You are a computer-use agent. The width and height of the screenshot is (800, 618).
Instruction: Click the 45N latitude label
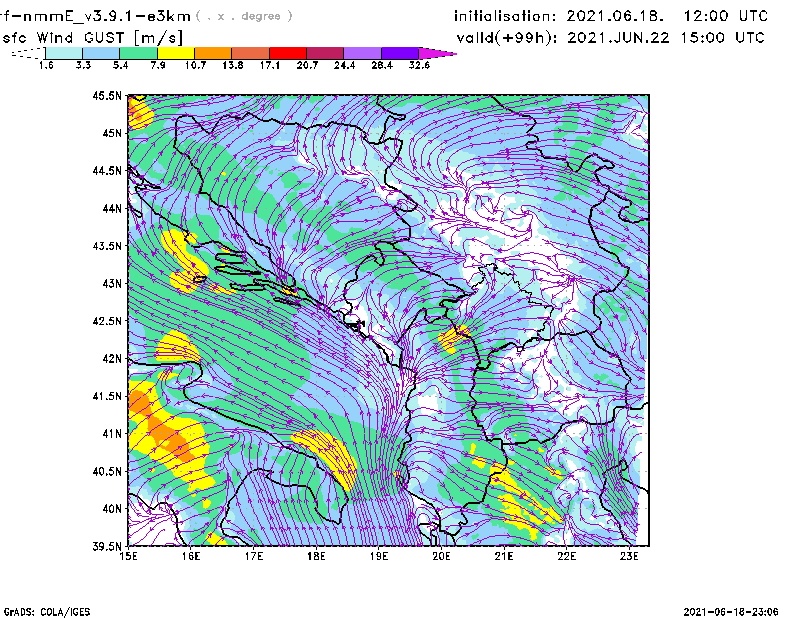112,133
